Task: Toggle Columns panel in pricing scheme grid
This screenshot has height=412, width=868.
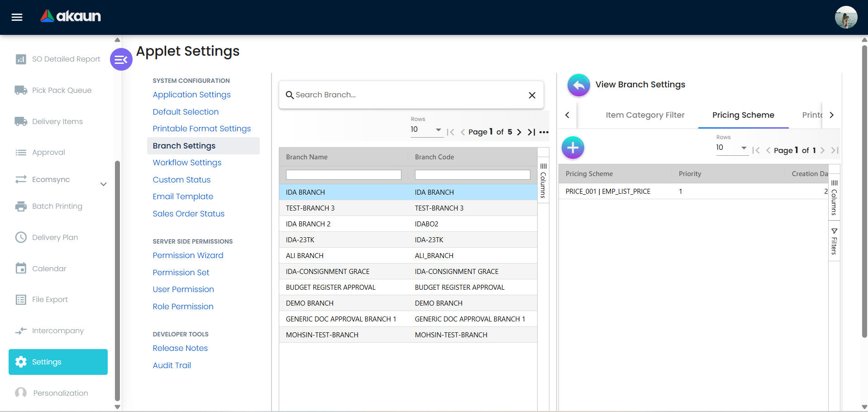Action: [834, 197]
